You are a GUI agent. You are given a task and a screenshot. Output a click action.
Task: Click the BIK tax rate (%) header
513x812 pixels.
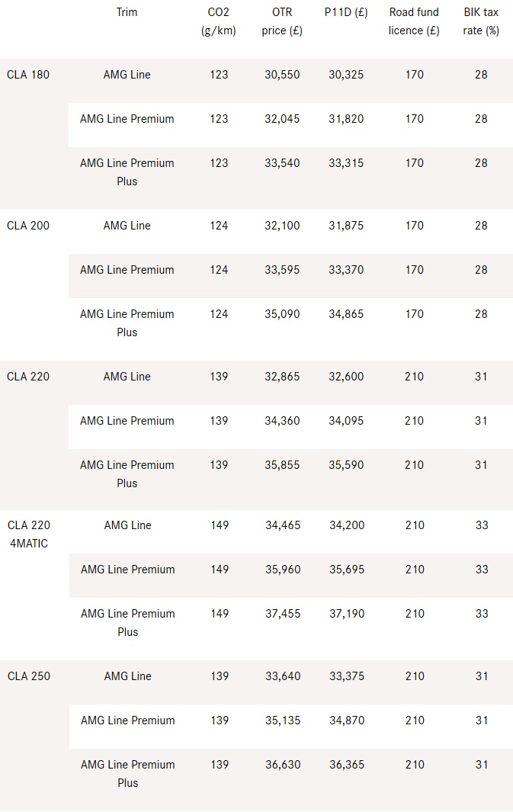(x=481, y=21)
